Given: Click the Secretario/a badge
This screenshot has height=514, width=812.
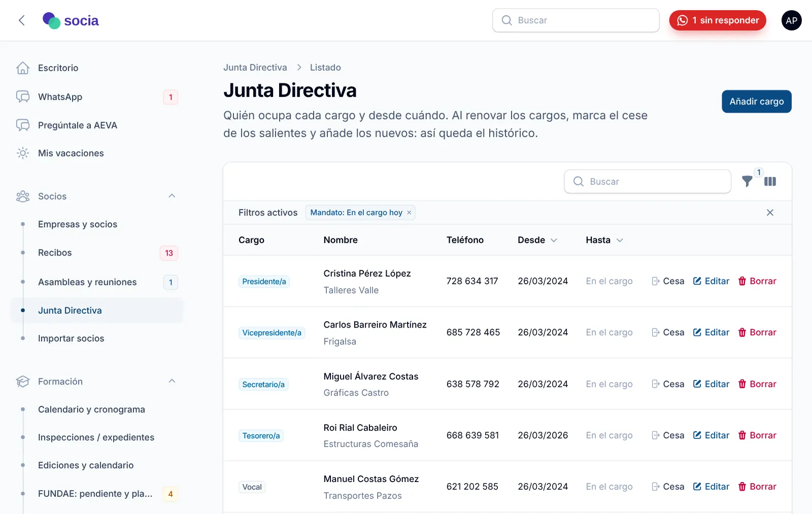Looking at the screenshot, I should point(263,384).
